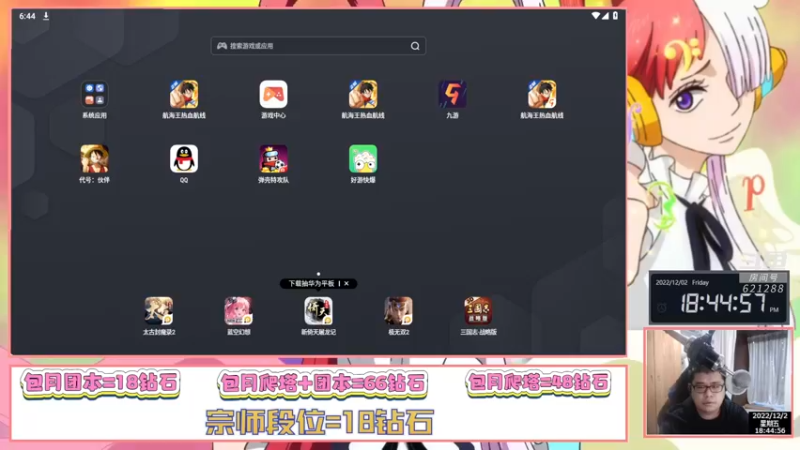Dismiss the 下载抽华为平板 tooltip with X
The width and height of the screenshot is (800, 450).
tap(346, 284)
